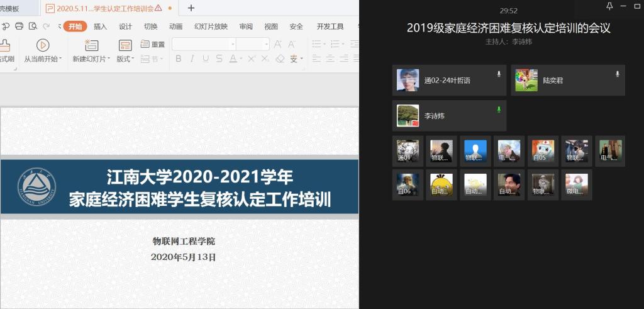Apply superscript formatting
This screenshot has height=309, width=644.
click(x=252, y=59)
